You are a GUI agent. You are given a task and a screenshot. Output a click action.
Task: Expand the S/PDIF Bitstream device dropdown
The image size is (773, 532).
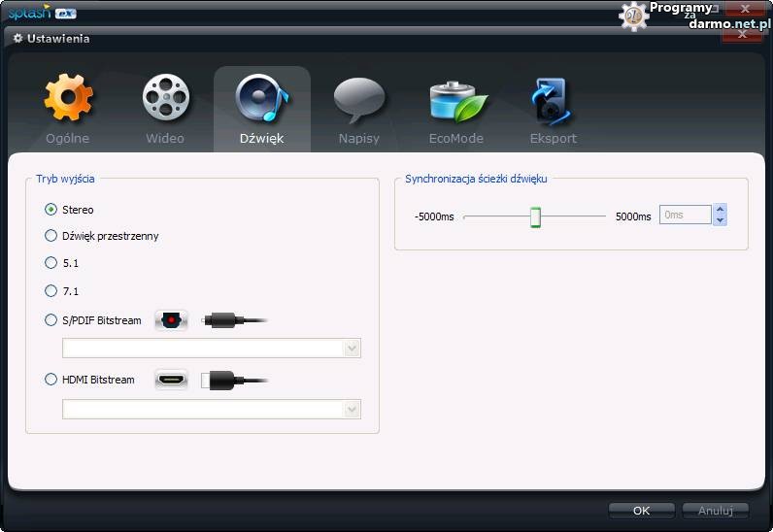352,349
